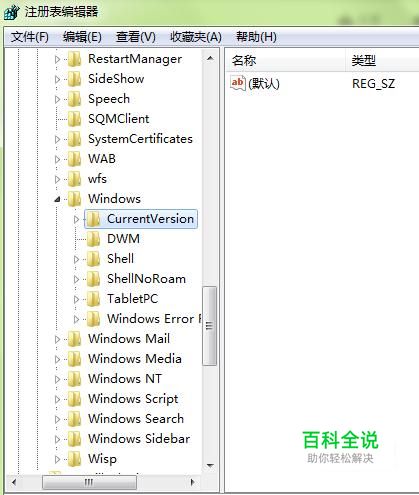Click the WAB folder icon
419x495 pixels.
tap(74, 159)
